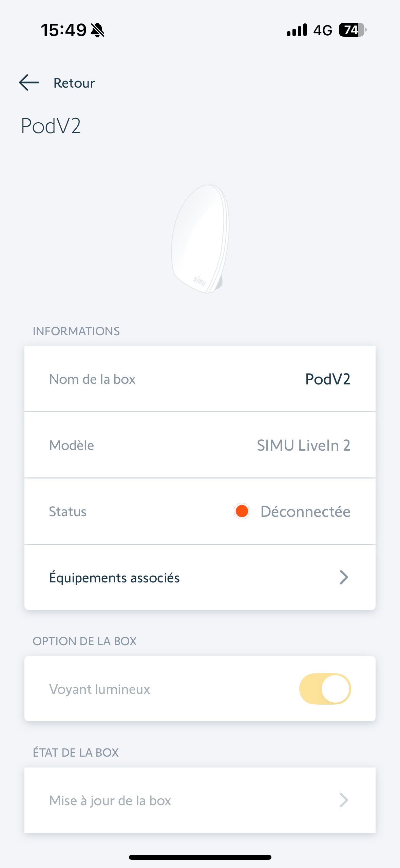Tap the Retour label
Viewport: 400px width, 868px height.
tap(74, 83)
